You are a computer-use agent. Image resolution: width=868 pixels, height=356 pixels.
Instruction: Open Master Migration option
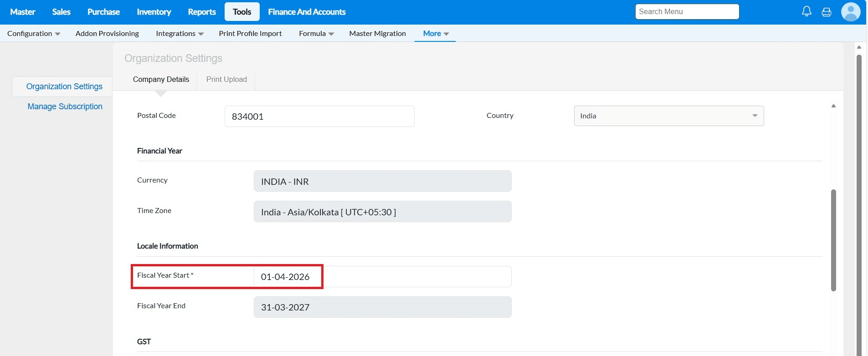(377, 34)
